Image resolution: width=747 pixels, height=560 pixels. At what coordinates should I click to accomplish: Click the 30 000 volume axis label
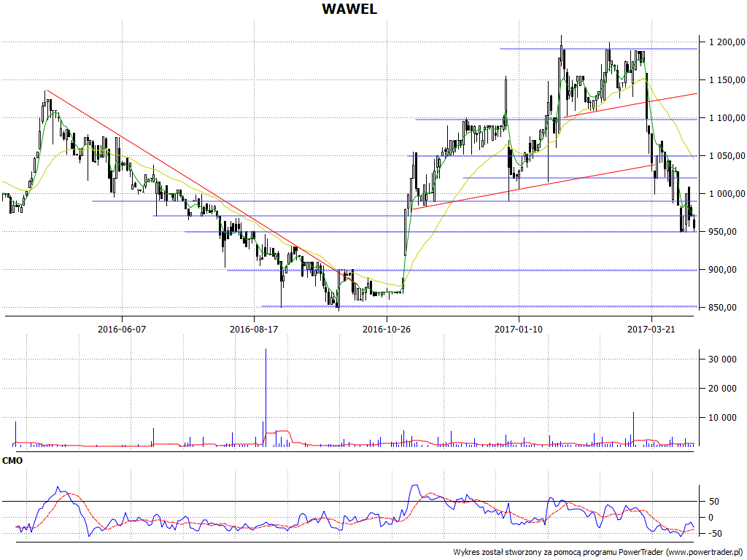click(x=722, y=359)
